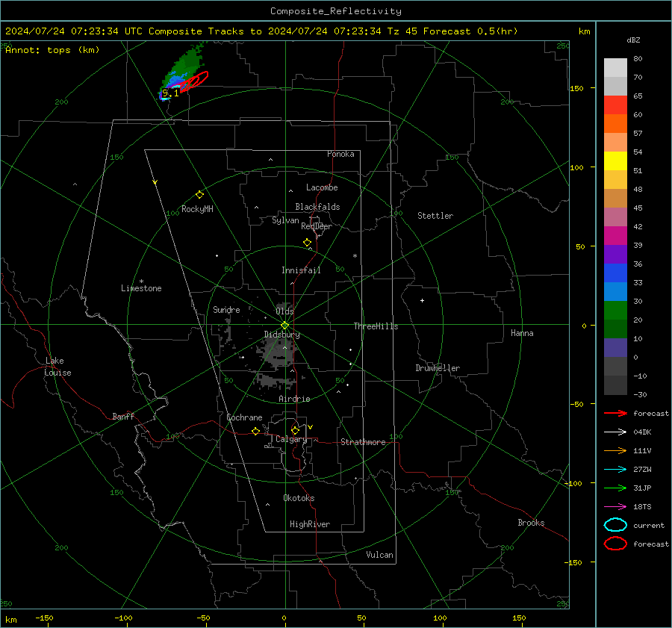Click the Hanna city label
Image resolution: width=672 pixels, height=628 pixels.
[522, 333]
